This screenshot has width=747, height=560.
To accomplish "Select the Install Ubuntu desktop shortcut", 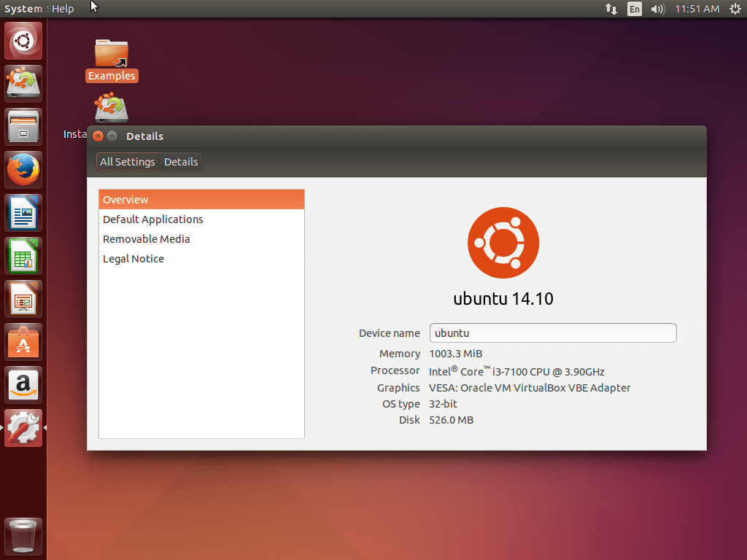I will tap(111, 108).
